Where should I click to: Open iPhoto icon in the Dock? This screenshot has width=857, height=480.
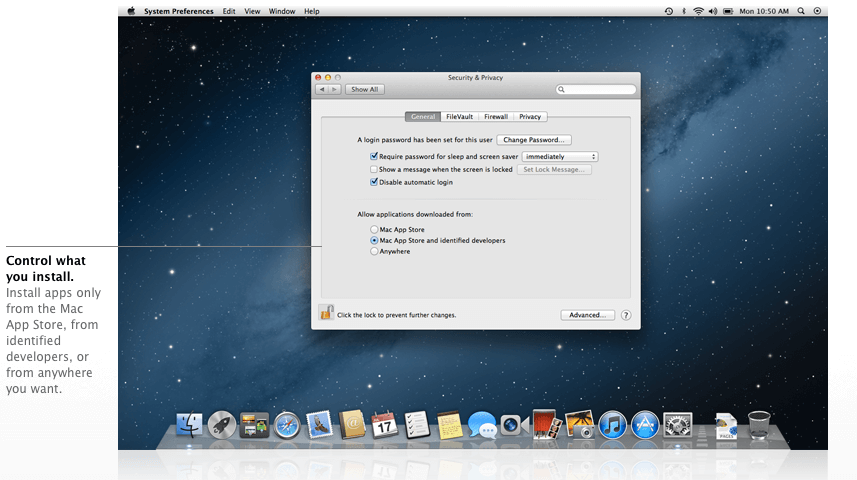[580, 425]
